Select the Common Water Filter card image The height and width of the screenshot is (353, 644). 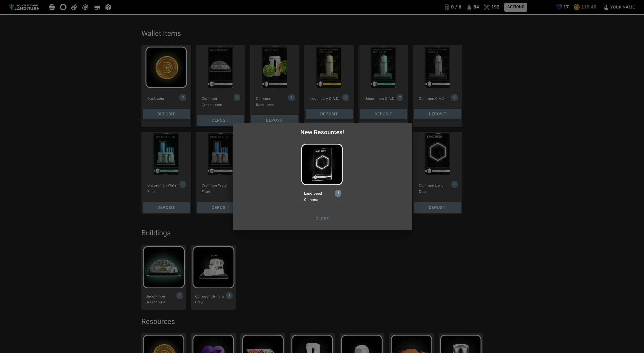tap(220, 154)
